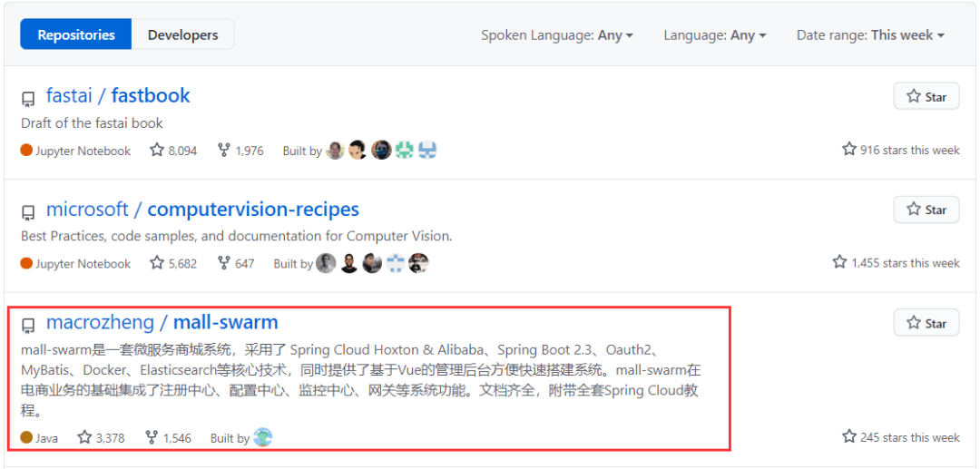
Task: Click the repo icon beside fastai / fastbook
Action: (x=28, y=99)
